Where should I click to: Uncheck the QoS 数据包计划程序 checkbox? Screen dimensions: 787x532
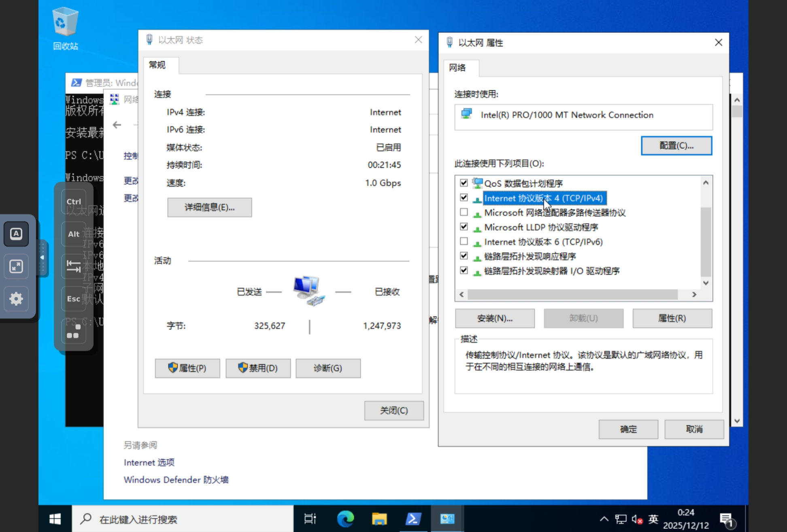464,183
